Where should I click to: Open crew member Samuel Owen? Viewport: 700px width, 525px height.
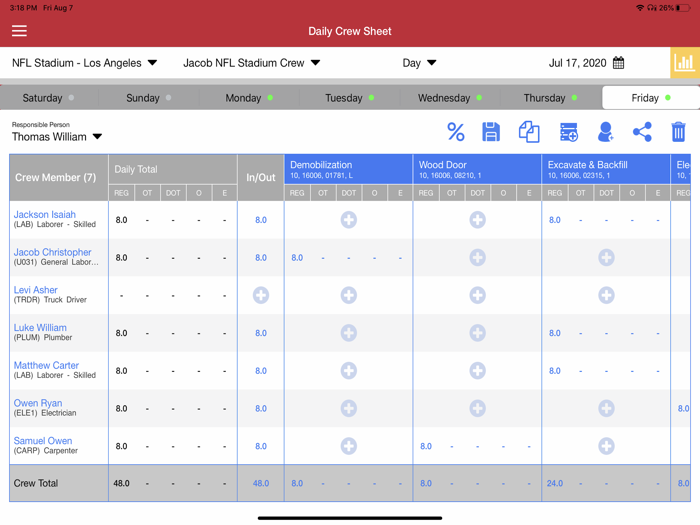43,441
